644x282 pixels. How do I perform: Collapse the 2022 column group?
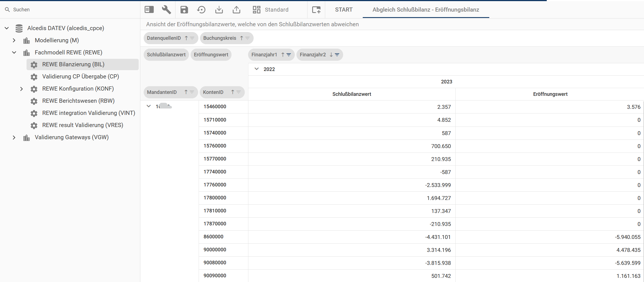pos(257,69)
